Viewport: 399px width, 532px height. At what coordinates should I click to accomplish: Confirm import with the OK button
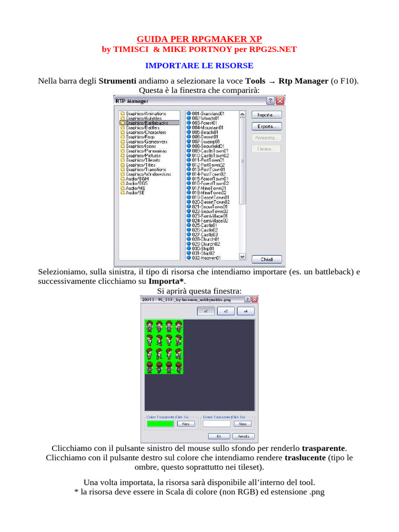[219, 436]
